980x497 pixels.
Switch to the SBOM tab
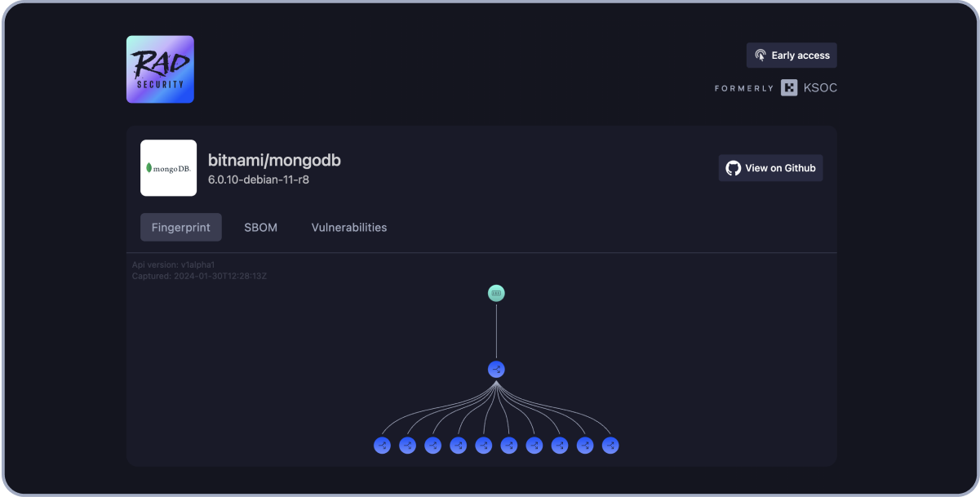coord(260,228)
